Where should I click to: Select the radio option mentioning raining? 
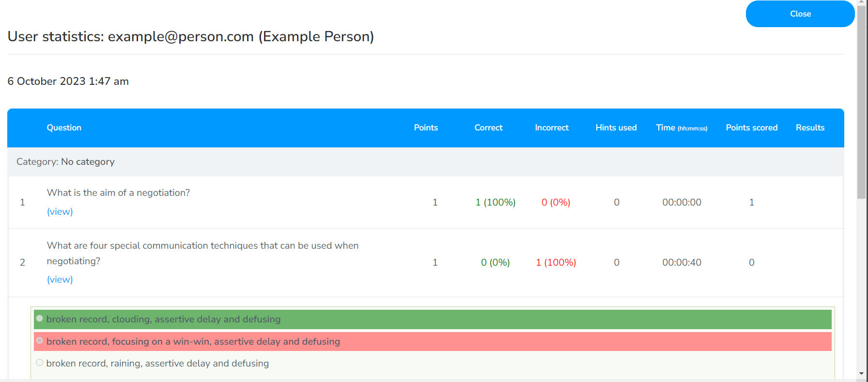[40, 363]
